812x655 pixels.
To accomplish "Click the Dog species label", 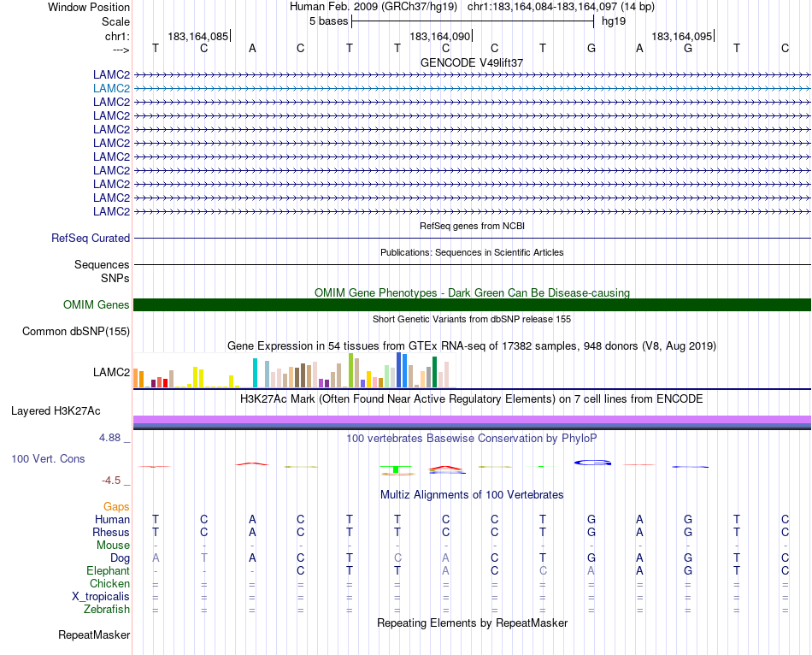I will click(x=121, y=558).
